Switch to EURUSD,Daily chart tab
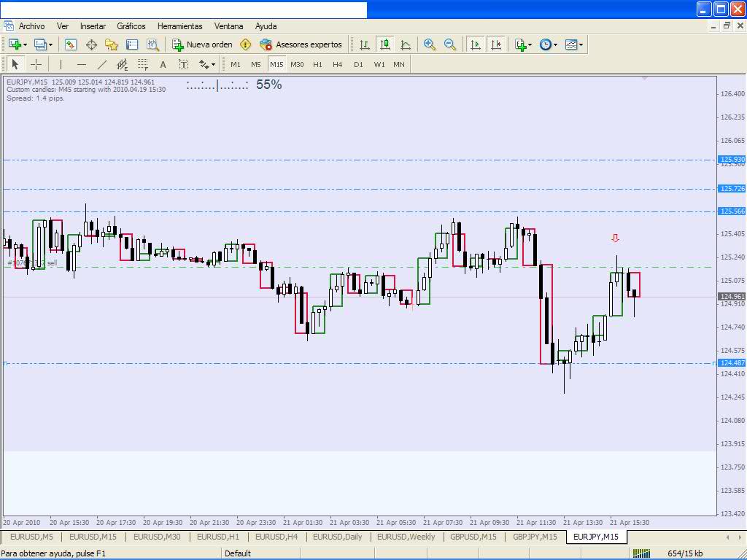Screen dimensions: 747x560 (337, 537)
